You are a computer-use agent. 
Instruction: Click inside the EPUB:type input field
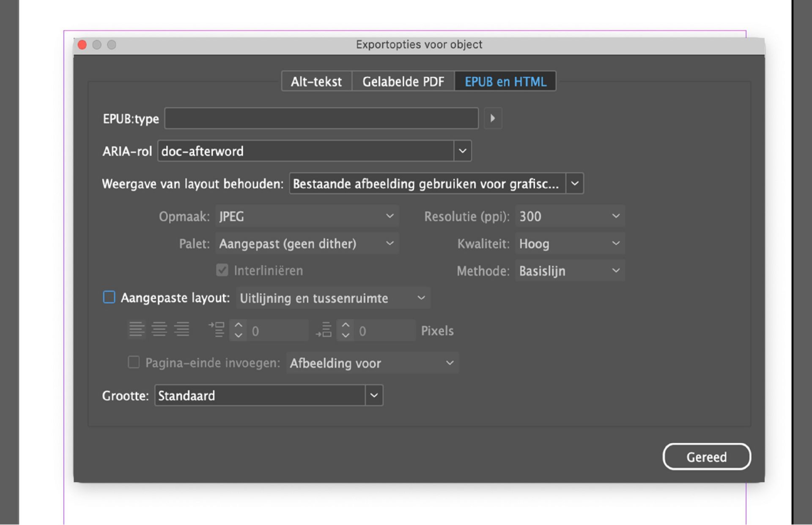(321, 118)
